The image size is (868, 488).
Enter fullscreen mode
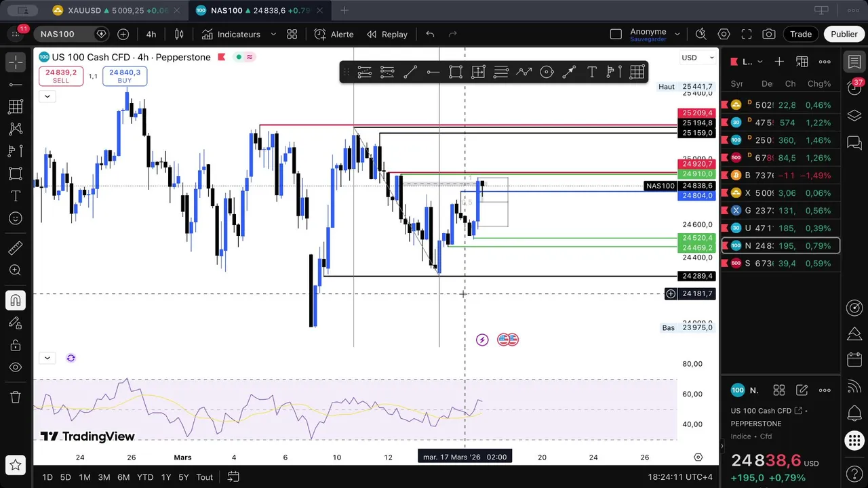[747, 34]
